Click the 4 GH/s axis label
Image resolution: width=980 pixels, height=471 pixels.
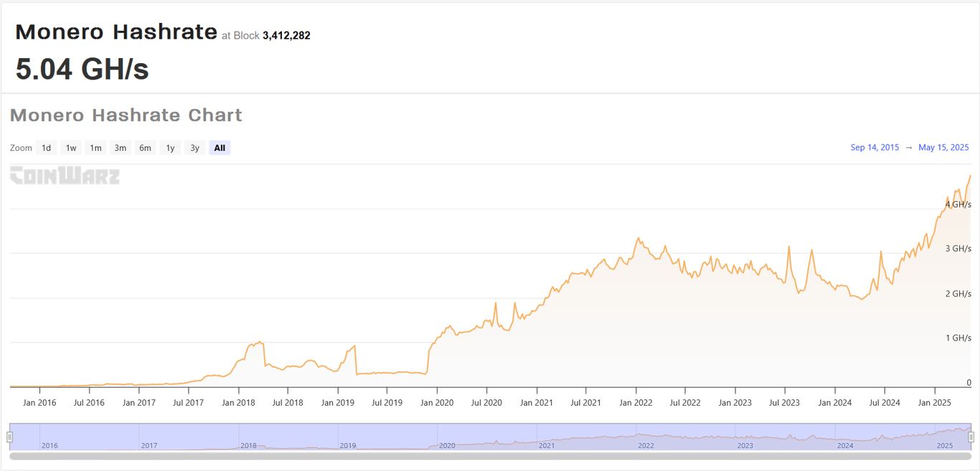pos(957,205)
